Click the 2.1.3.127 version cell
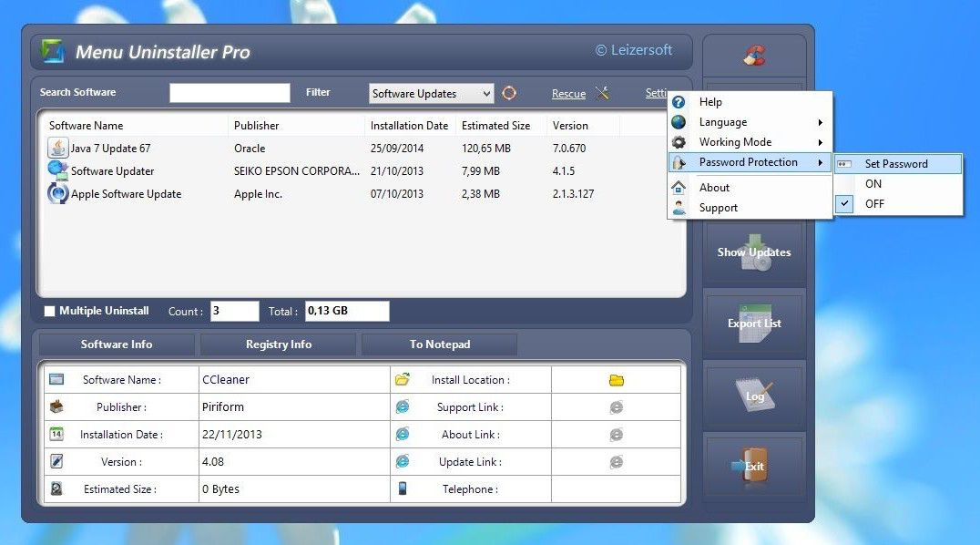The width and height of the screenshot is (980, 545). tap(573, 194)
